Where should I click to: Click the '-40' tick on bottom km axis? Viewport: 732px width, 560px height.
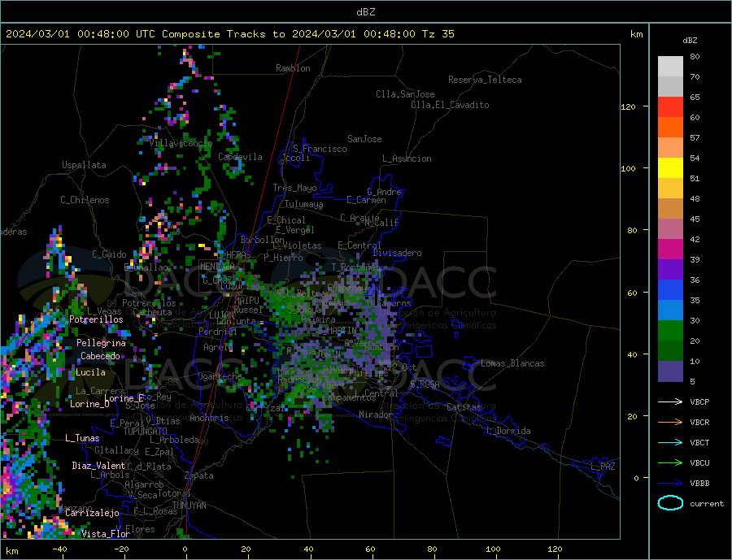(x=59, y=549)
